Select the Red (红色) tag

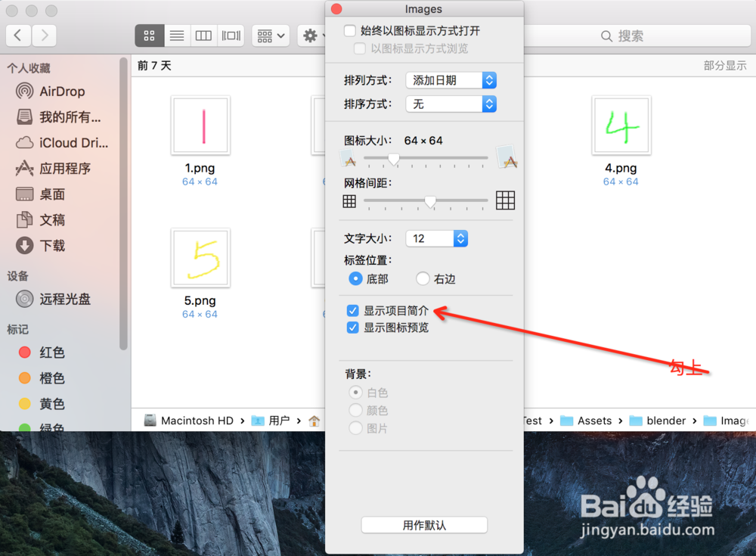point(42,353)
